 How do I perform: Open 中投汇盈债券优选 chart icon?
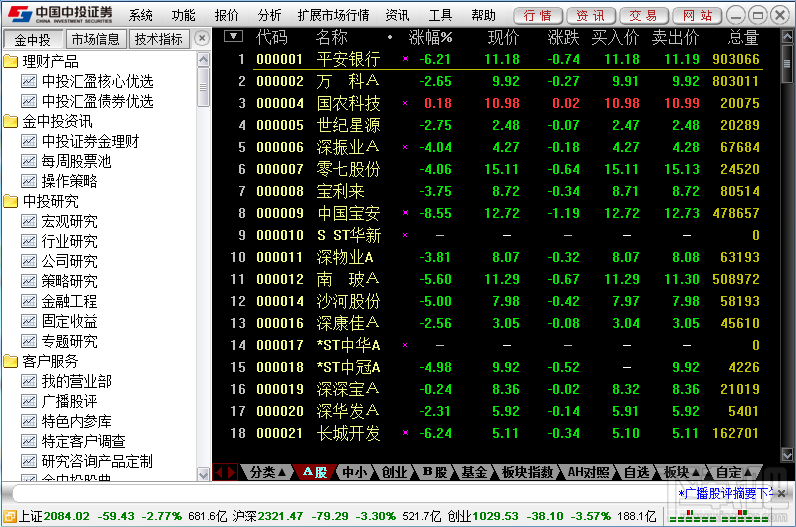pos(29,101)
